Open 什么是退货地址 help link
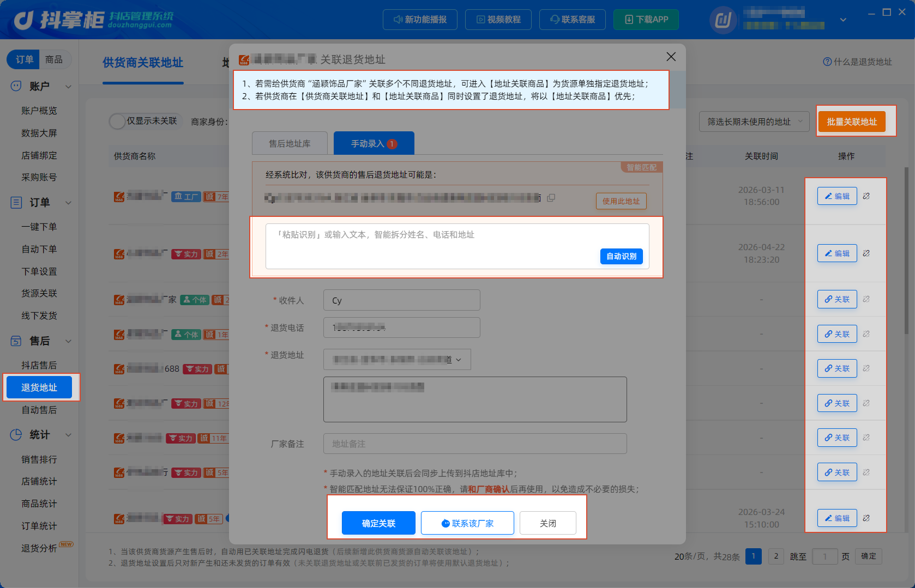 click(x=858, y=62)
